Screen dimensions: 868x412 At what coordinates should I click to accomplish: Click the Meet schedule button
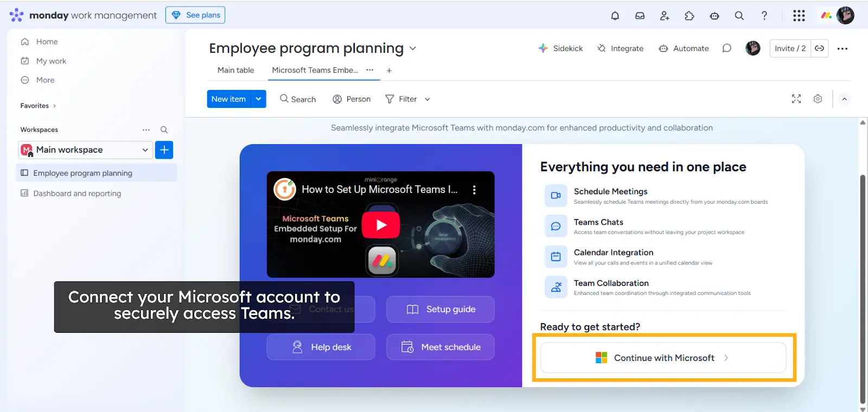tap(441, 347)
